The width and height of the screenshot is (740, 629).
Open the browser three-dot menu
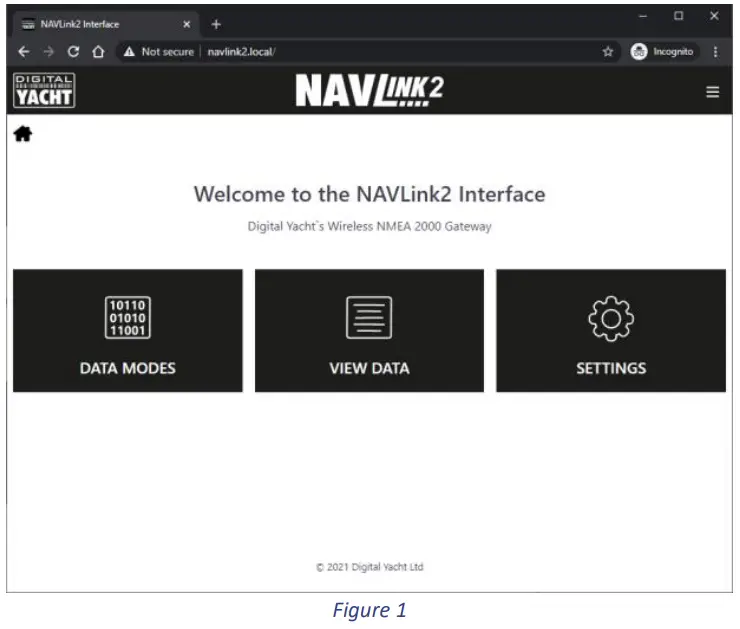pyautogui.click(x=715, y=52)
